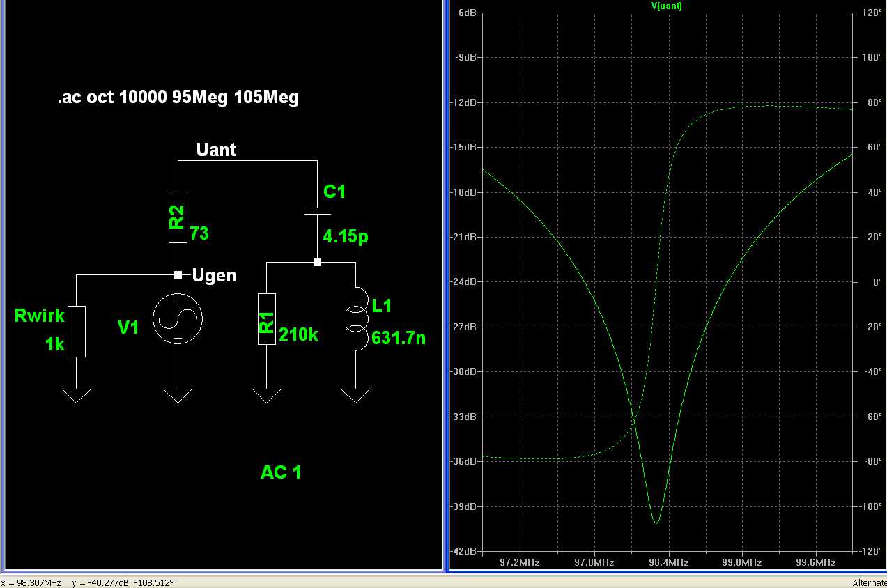Click the .ac oct simulation directive text
Image resolution: width=887 pixels, height=588 pixels.
[x=178, y=98]
